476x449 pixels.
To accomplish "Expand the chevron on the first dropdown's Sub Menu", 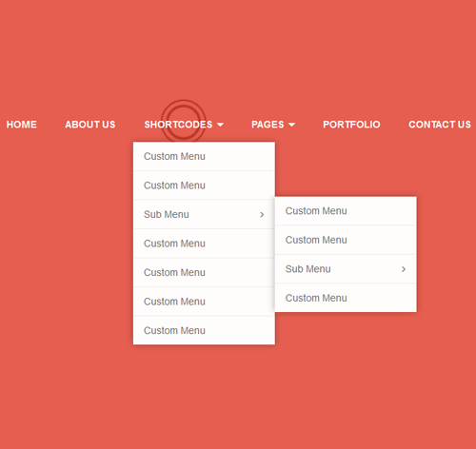I will 262,215.
